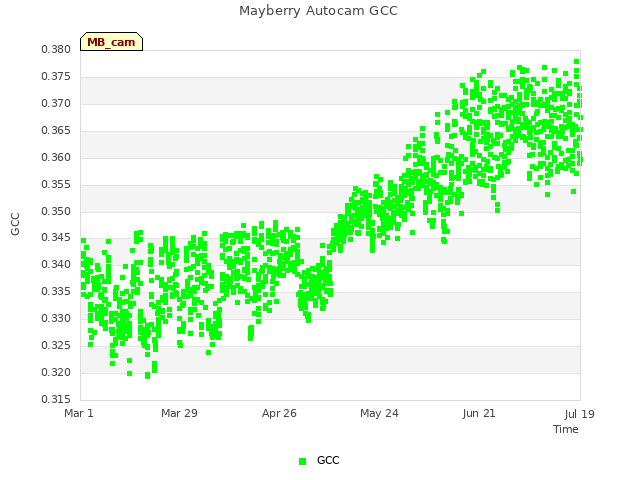The width and height of the screenshot is (640, 480).
Task: Click the GCC legend label text
Action: (328, 460)
